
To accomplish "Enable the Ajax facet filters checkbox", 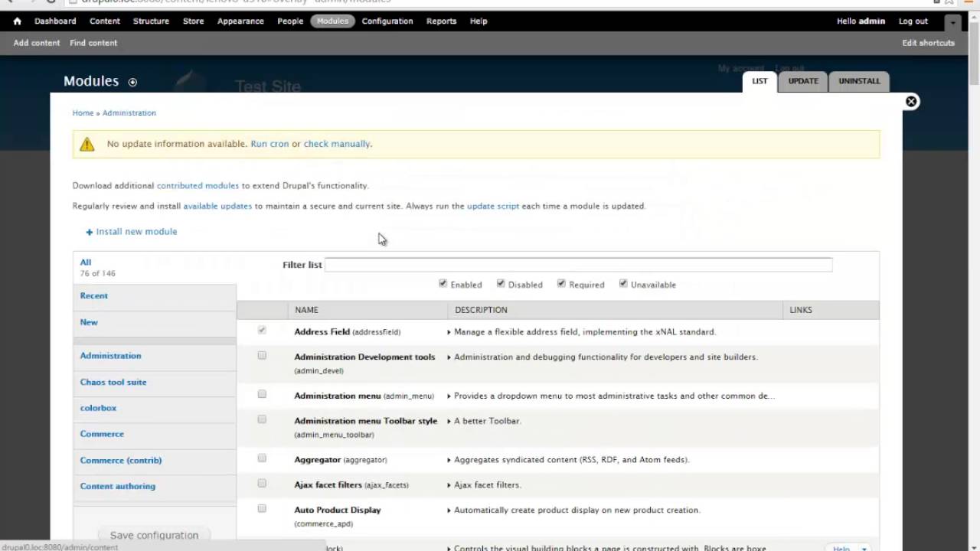I will [262, 483].
